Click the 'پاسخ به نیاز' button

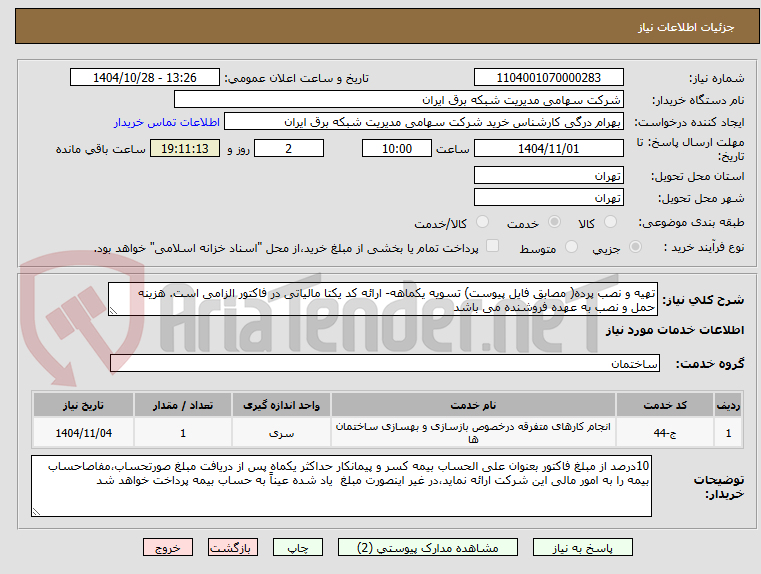(x=582, y=547)
